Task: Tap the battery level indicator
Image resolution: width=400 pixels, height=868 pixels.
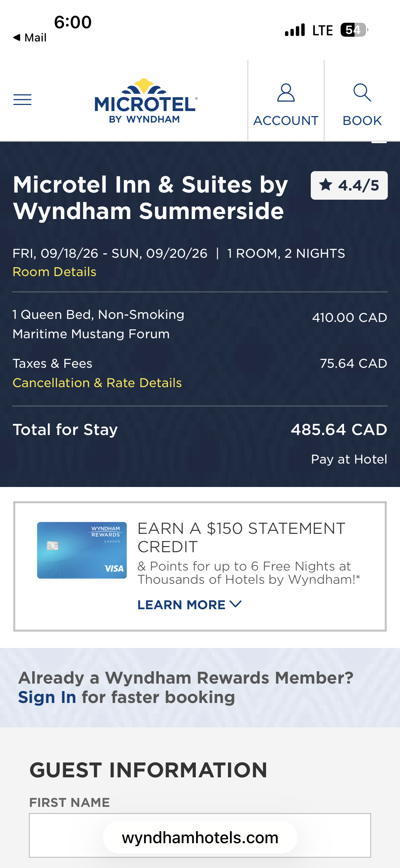Action: [355, 30]
